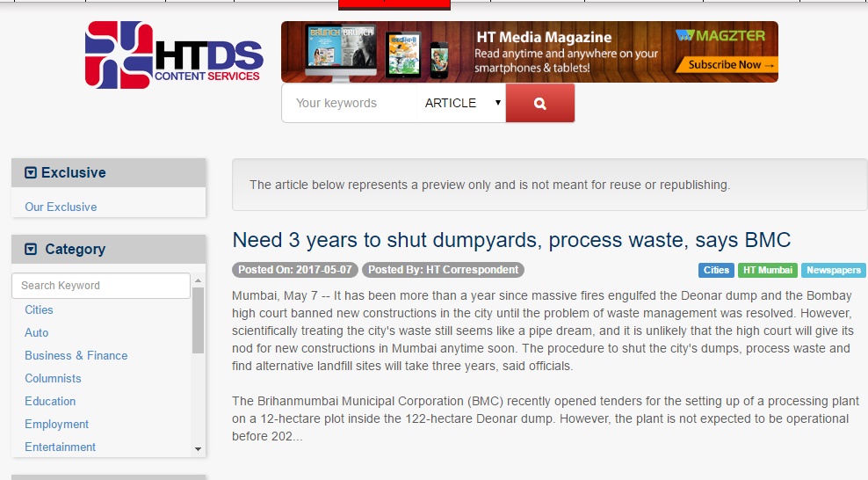Open the Education category
This screenshot has width=868, height=480.
point(50,402)
